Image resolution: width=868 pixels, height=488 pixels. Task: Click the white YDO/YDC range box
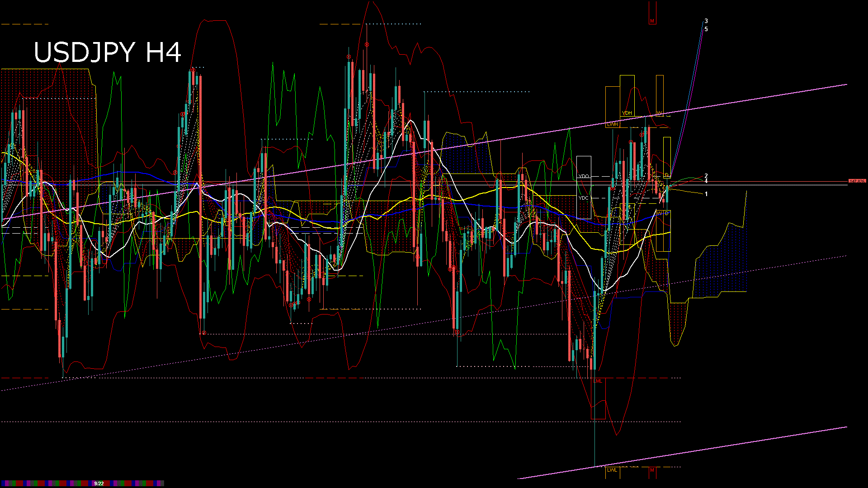click(584, 188)
